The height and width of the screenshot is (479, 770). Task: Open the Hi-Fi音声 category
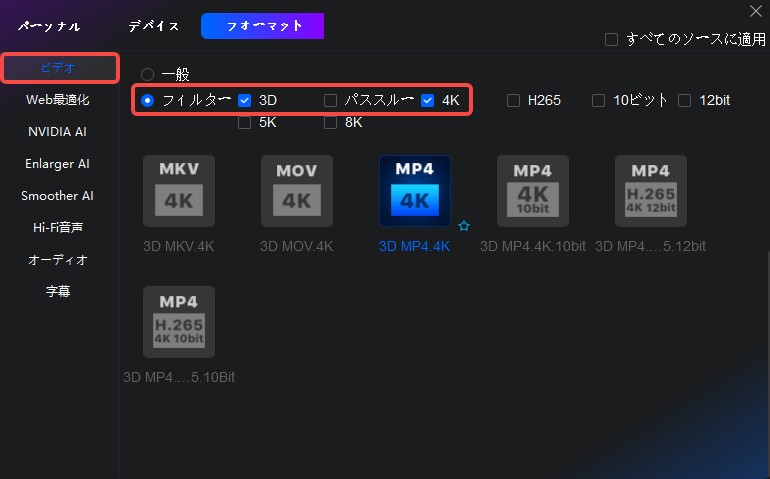click(58, 227)
